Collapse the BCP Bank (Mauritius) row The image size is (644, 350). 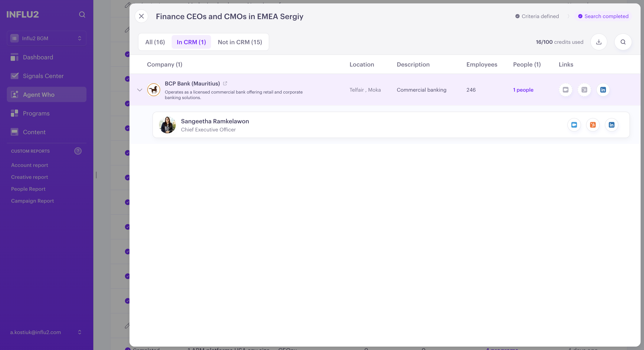[140, 90]
